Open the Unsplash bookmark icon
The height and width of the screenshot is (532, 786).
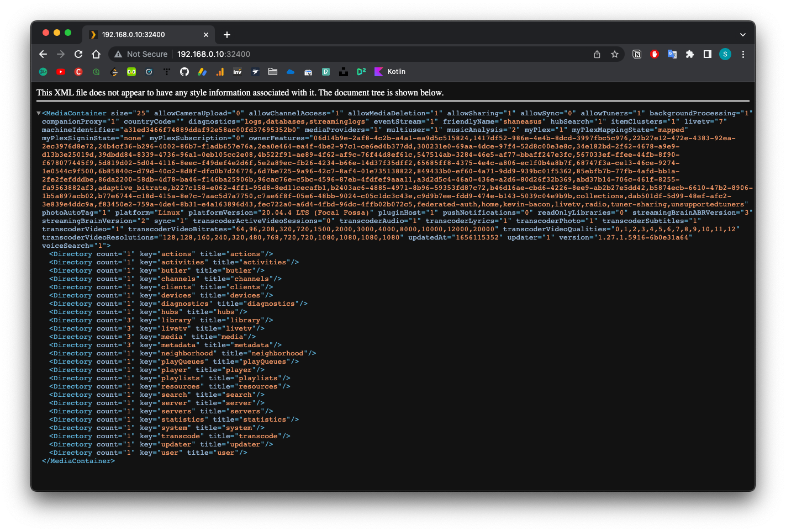[344, 72]
